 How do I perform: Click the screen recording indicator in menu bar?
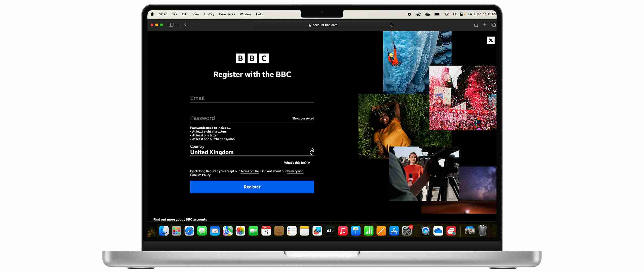410,14
